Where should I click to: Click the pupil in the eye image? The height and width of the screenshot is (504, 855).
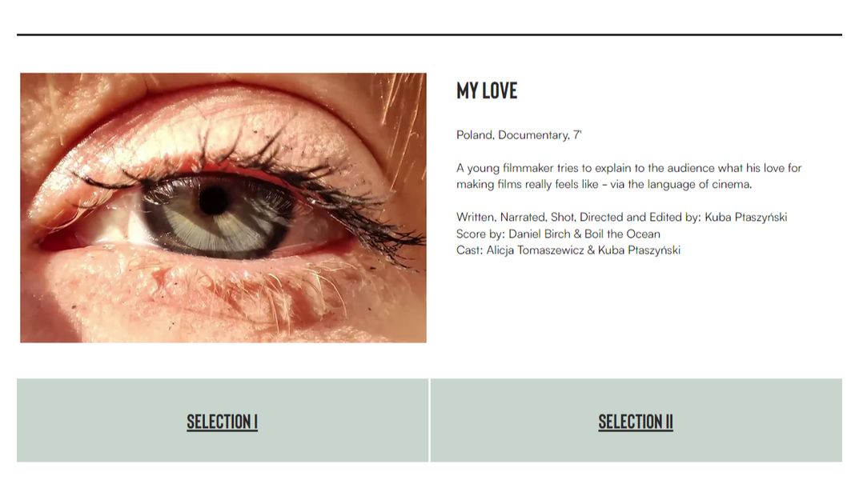[213, 201]
